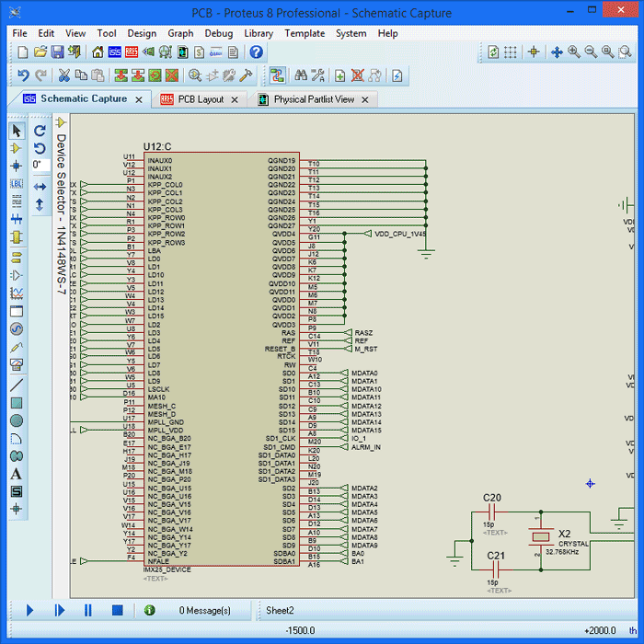Close the PCB Layout tab
This screenshot has width=644, height=644.
235,99
